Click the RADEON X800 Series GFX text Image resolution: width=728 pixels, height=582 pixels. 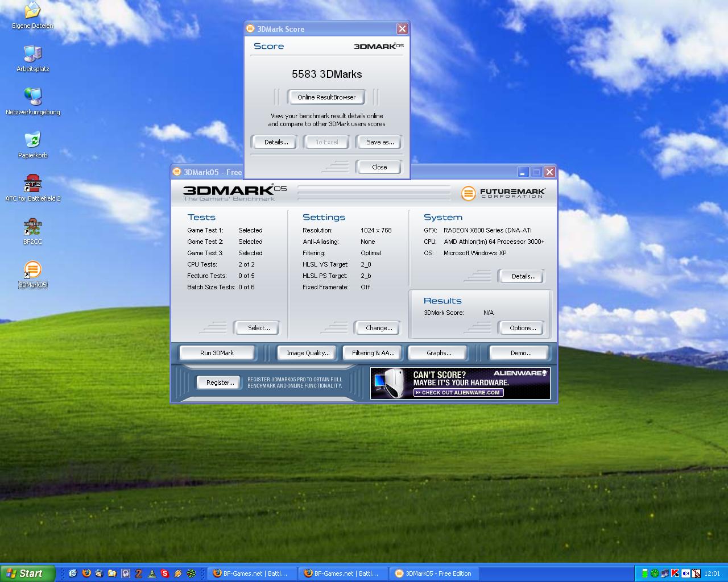(487, 230)
